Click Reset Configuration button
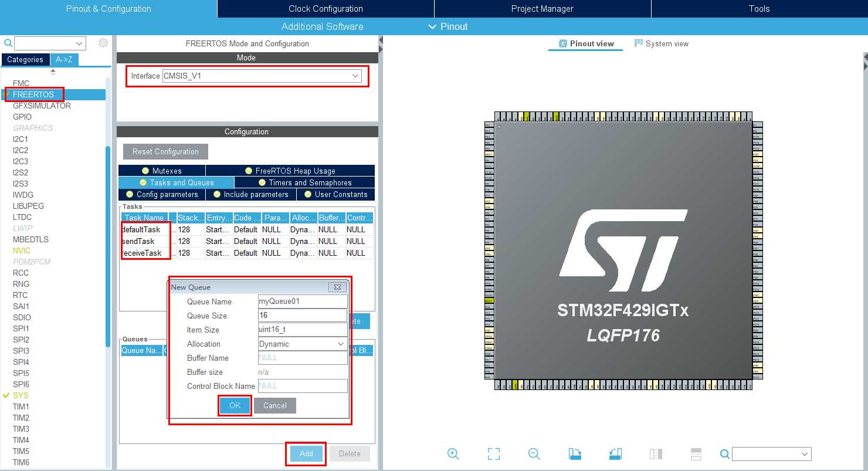Image resolution: width=868 pixels, height=471 pixels. click(x=165, y=151)
